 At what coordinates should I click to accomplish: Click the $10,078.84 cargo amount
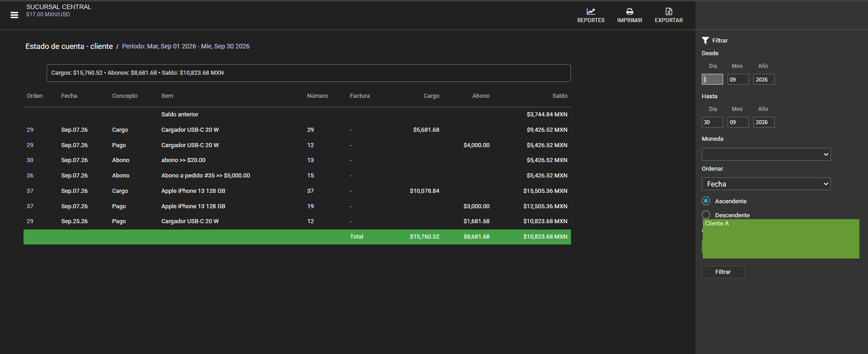coord(425,191)
